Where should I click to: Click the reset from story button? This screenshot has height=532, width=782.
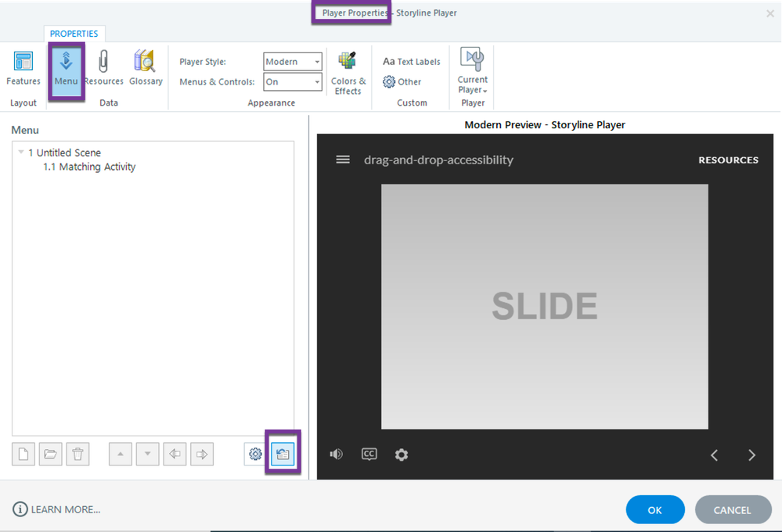point(283,454)
